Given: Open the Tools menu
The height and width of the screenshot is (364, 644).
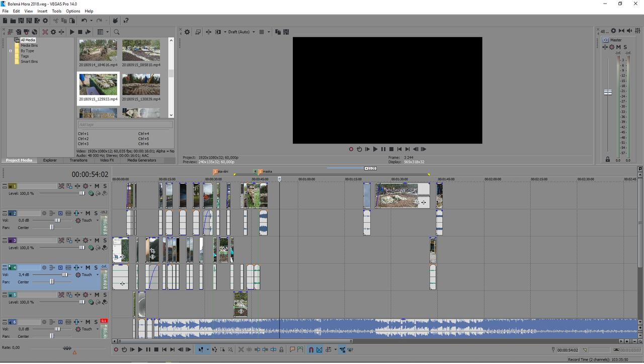Looking at the screenshot, I should point(57,11).
